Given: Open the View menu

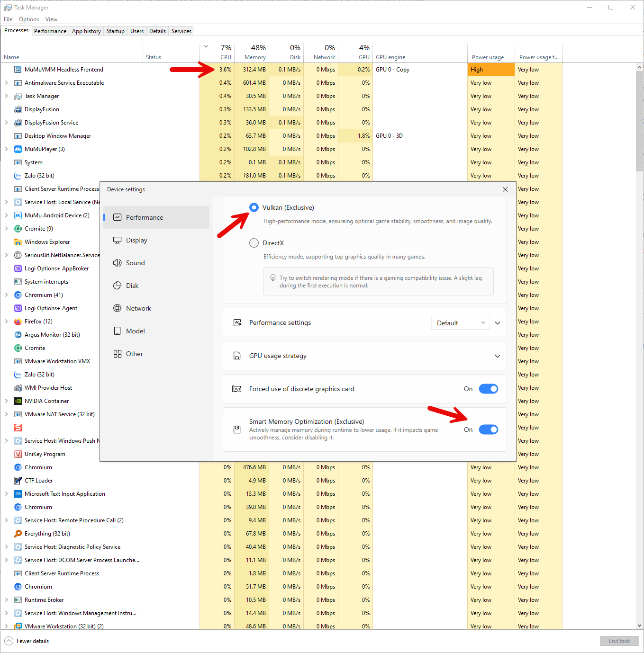Looking at the screenshot, I should pos(51,19).
